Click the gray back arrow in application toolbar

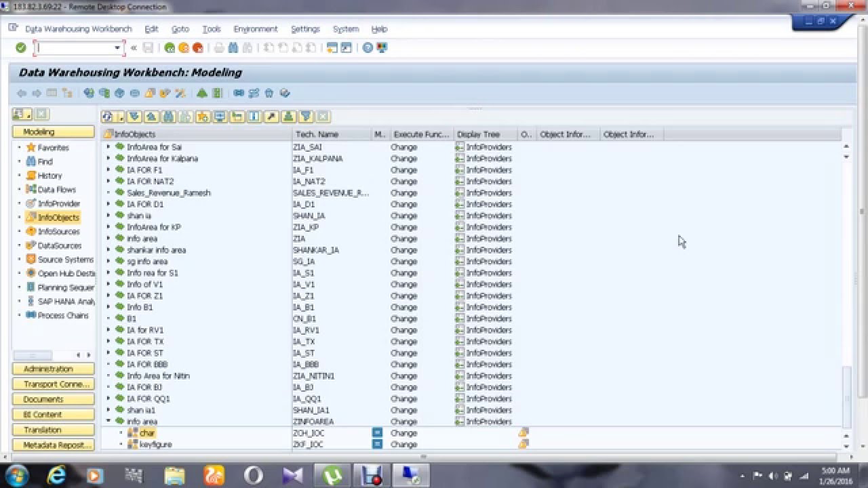[x=22, y=94]
